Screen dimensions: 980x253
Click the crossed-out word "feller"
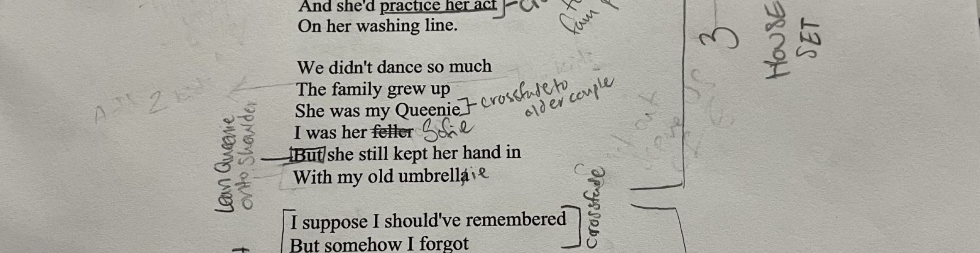click(392, 132)
